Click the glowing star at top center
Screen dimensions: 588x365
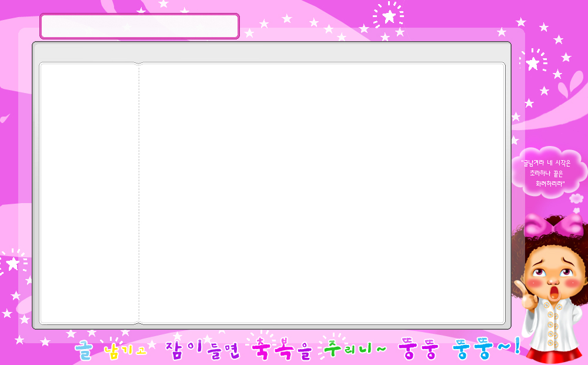pos(389,16)
